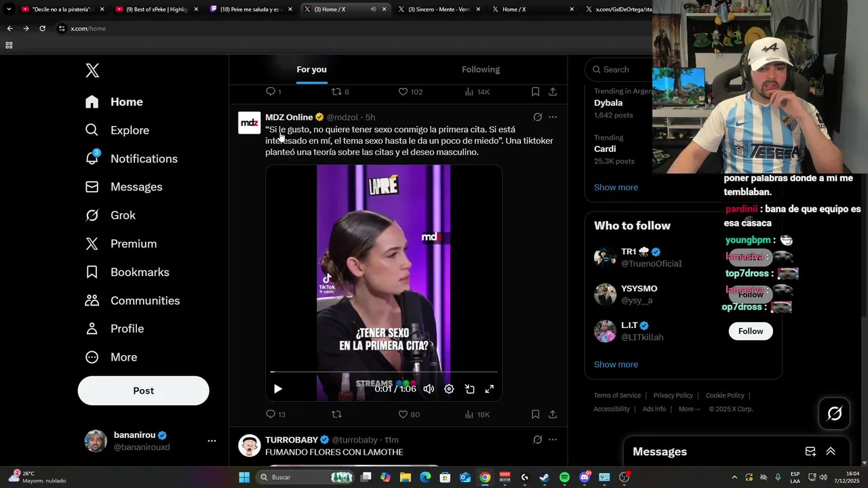
Task: Open Notifications with unread badge
Action: [131, 159]
